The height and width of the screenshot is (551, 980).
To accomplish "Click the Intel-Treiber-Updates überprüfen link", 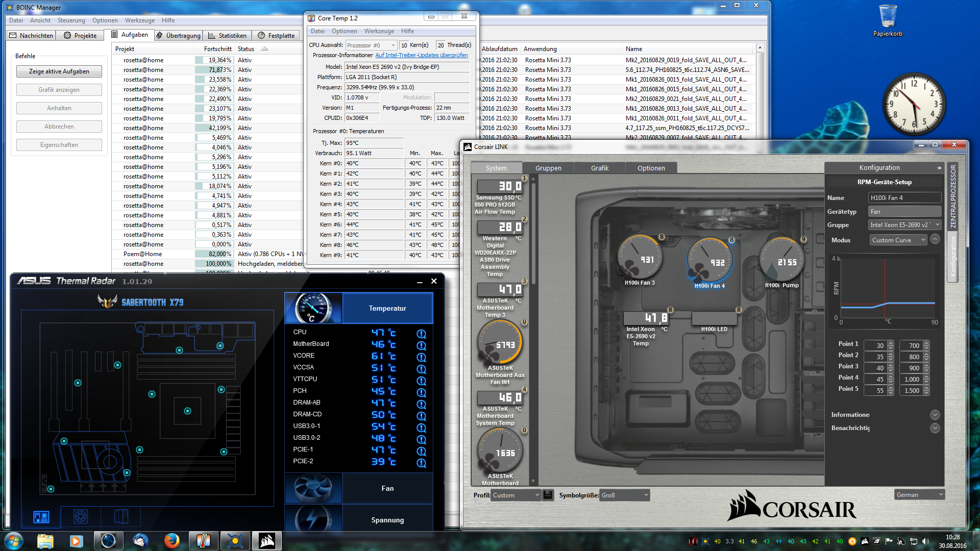I will point(422,55).
